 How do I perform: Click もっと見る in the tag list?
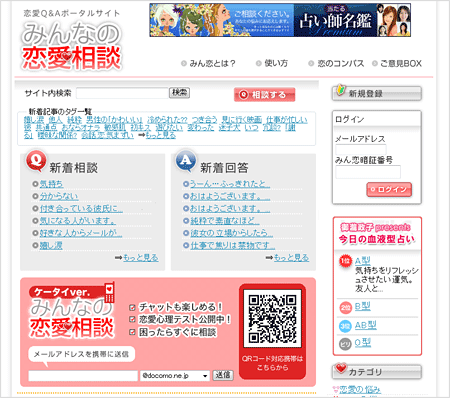[161, 135]
